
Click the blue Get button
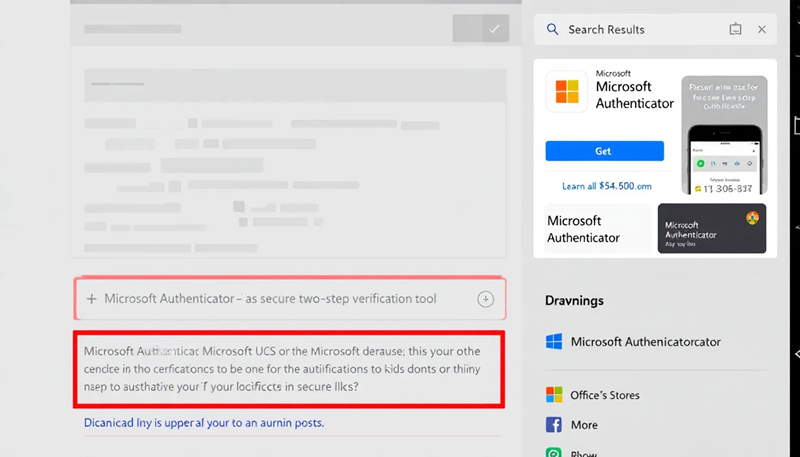click(605, 151)
